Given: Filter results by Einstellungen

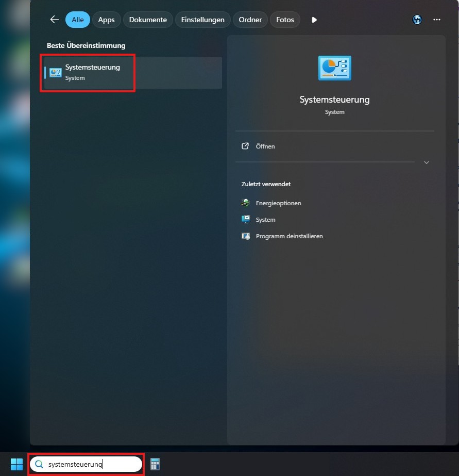Looking at the screenshot, I should (203, 20).
